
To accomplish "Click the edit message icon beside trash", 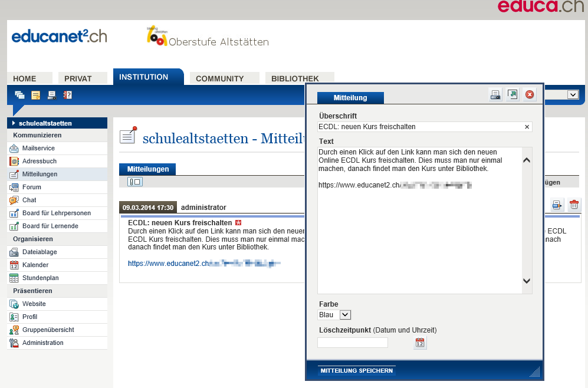I will tap(557, 205).
